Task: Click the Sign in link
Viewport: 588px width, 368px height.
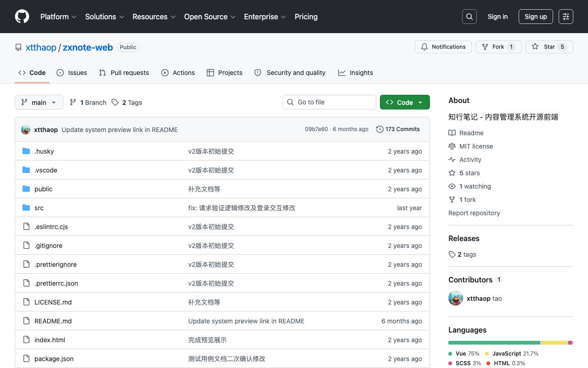Action: click(498, 17)
